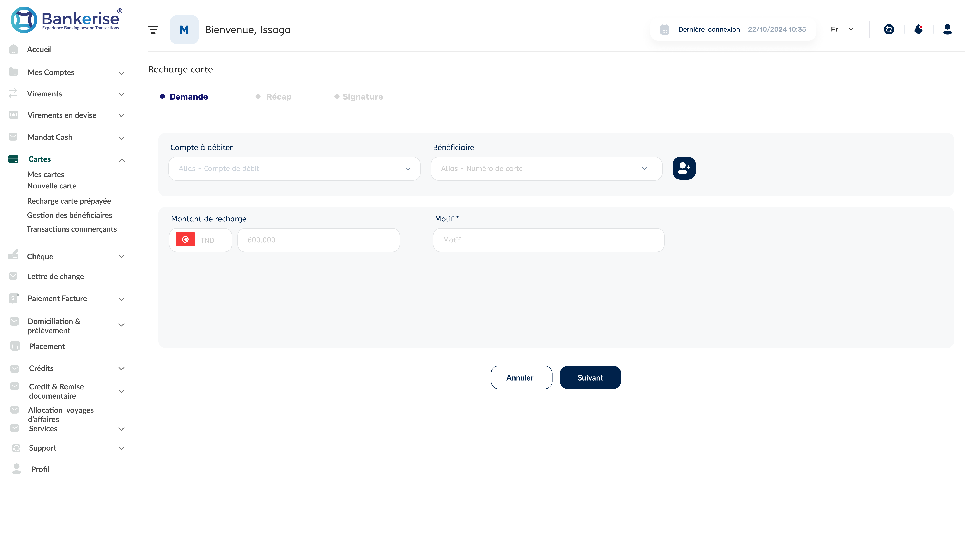Open Transactions commerçants submenu item
Screen dimensions: 980x545
pyautogui.click(x=71, y=229)
